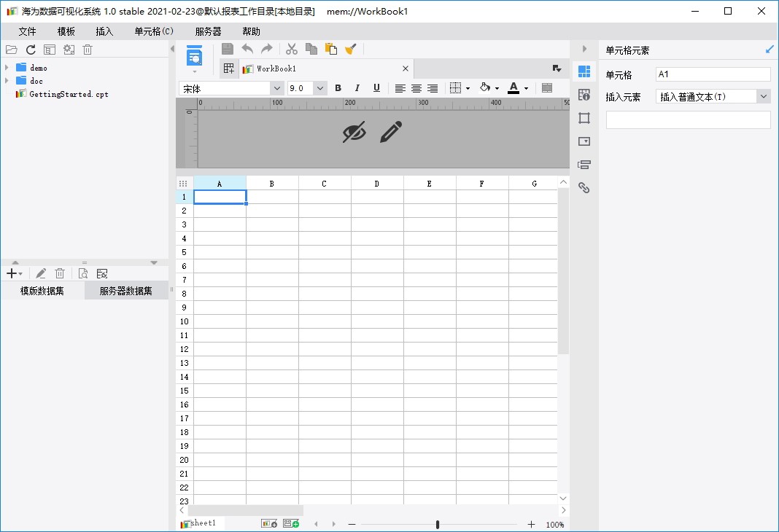Cut the selection with the scissors icon
This screenshot has height=532, width=779.
(x=292, y=49)
